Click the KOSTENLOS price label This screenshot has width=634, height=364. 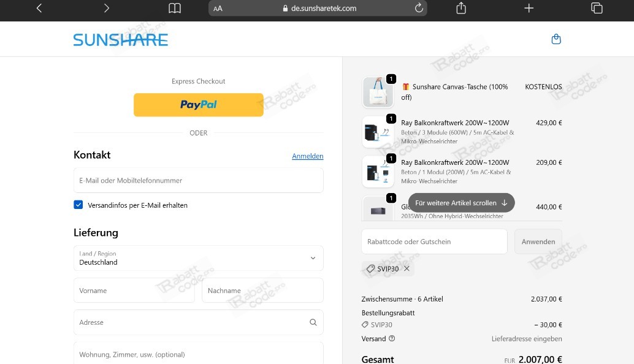click(x=543, y=87)
